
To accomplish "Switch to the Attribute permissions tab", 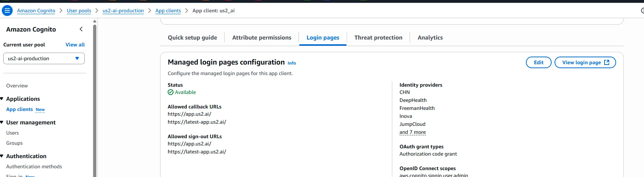I will [262, 37].
